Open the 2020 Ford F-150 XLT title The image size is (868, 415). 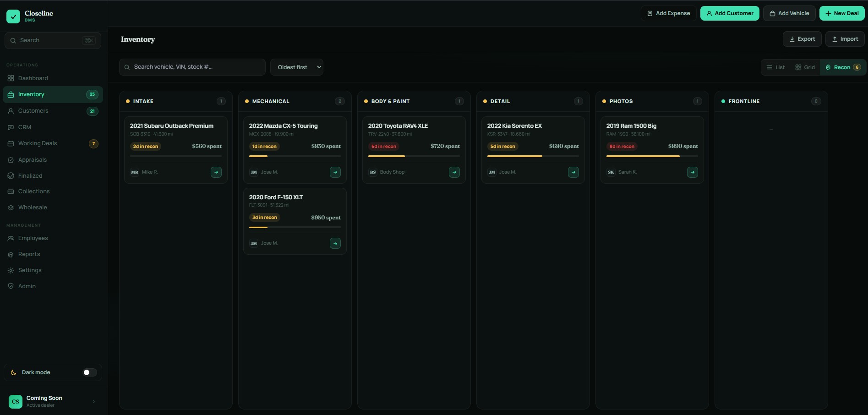point(276,197)
